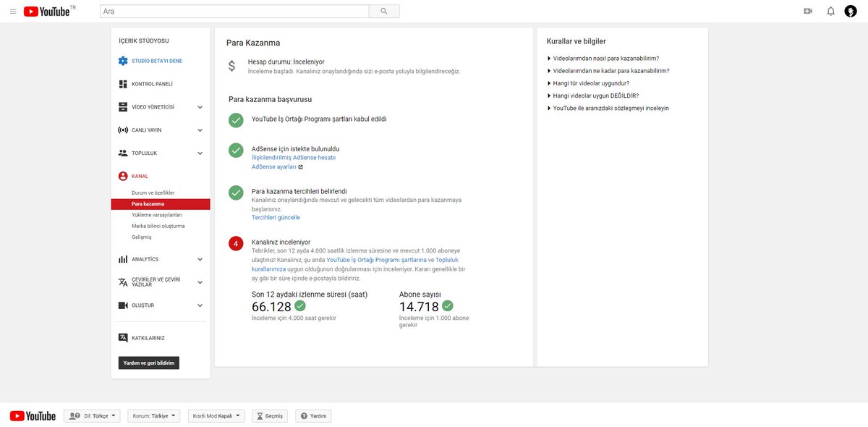Open the Dil: Türkçe language dropdown
This screenshot has width=868, height=427.
92,416
